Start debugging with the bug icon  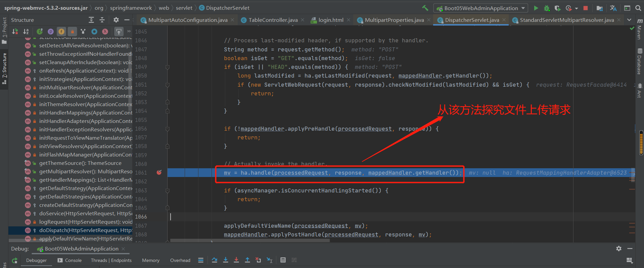coord(547,8)
